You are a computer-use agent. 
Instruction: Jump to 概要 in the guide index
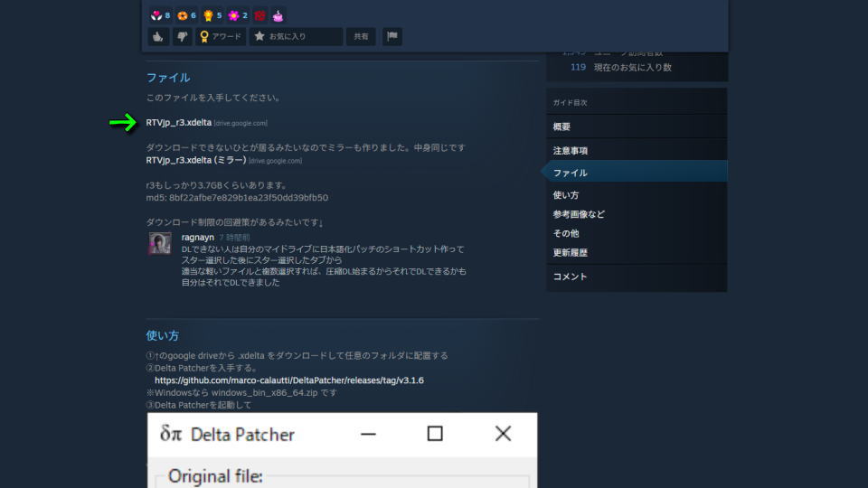(561, 127)
